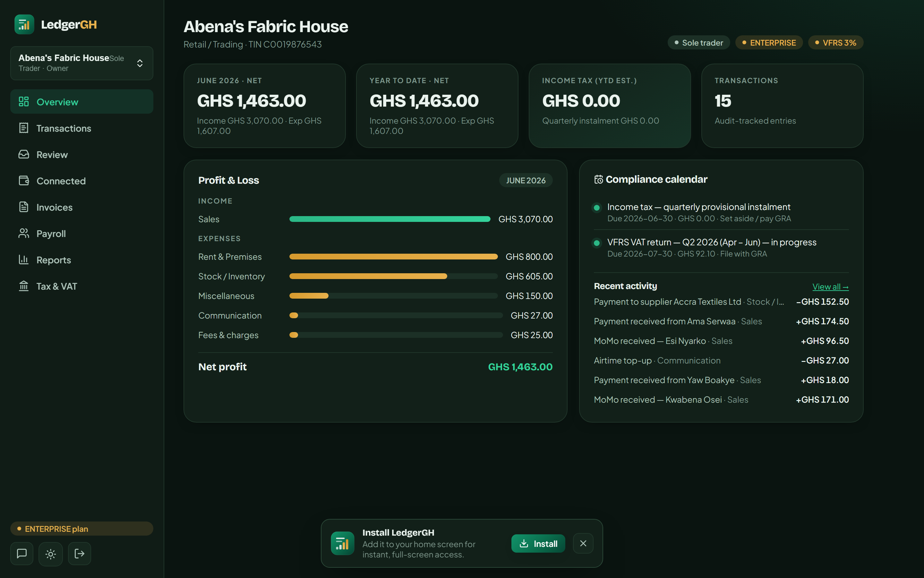Select the Airtime top-up activity row
This screenshot has width=924, height=578.
click(x=721, y=361)
